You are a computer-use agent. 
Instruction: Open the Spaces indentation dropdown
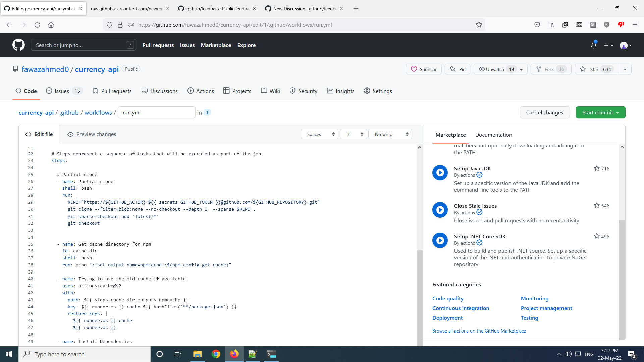[x=319, y=134]
